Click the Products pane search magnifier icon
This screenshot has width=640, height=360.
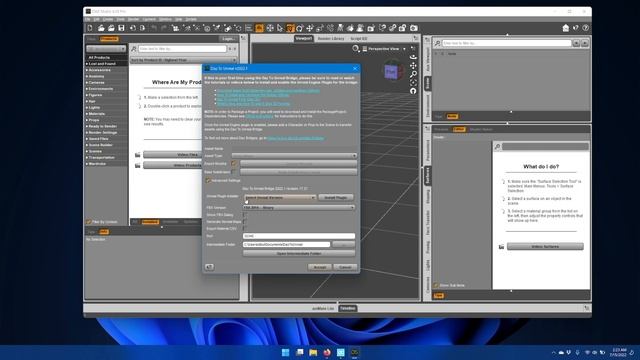[x=133, y=49]
